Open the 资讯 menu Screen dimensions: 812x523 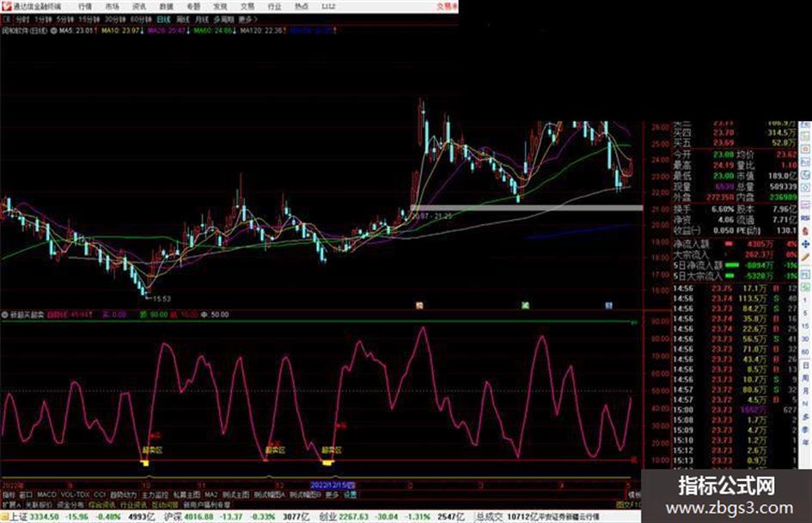point(139,7)
